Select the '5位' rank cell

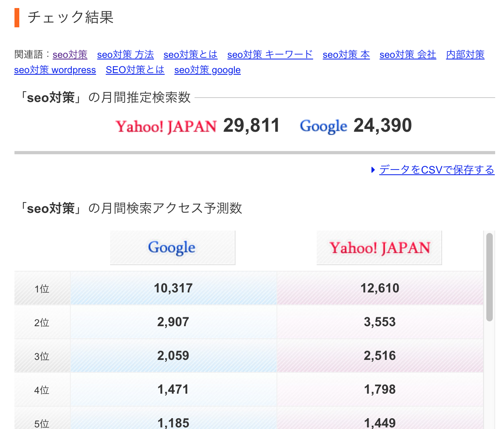click(42, 418)
